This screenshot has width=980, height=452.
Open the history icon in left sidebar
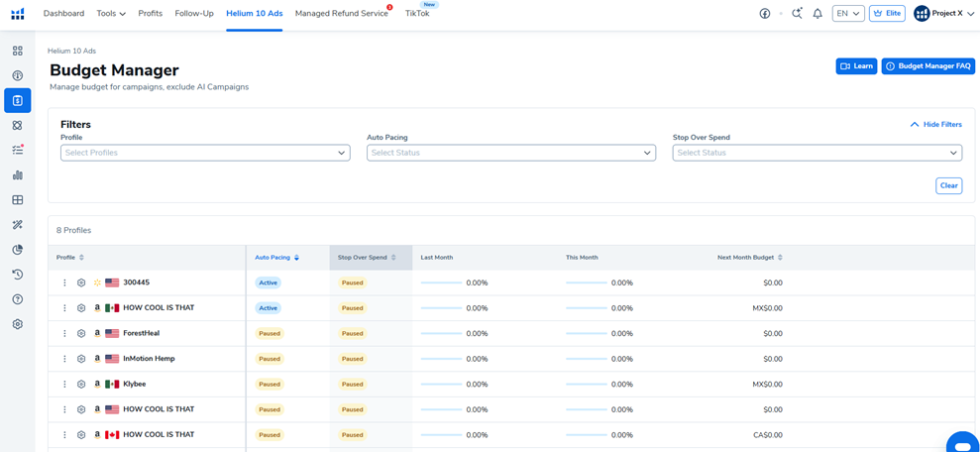pyautogui.click(x=17, y=275)
